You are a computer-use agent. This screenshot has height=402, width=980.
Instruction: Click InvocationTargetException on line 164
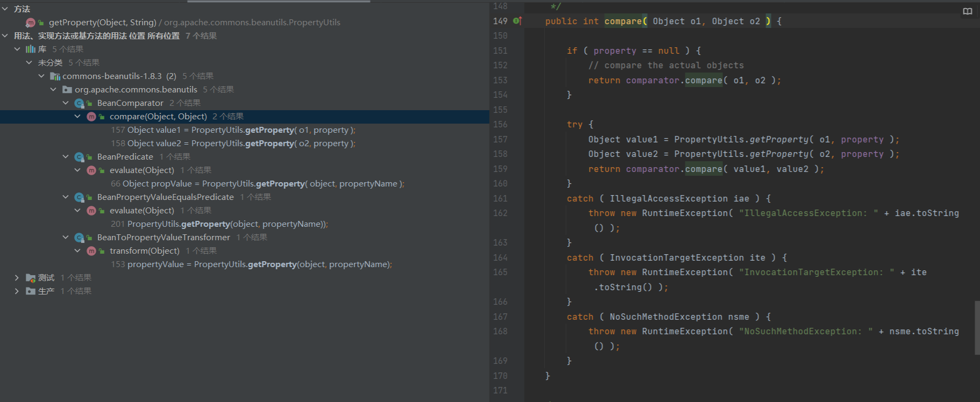pyautogui.click(x=677, y=257)
